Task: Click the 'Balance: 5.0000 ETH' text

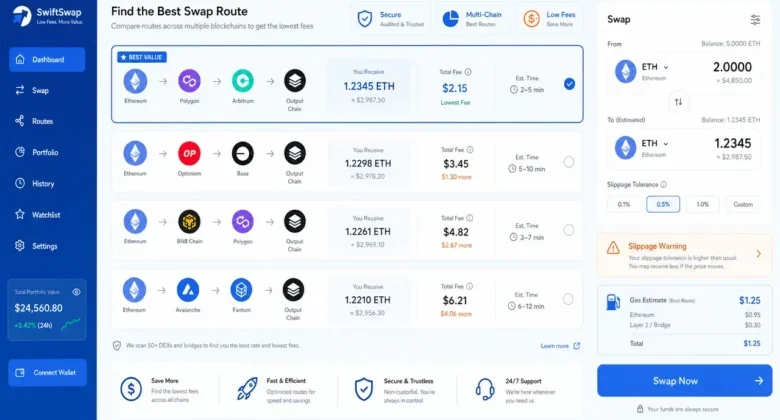Action: click(x=731, y=44)
